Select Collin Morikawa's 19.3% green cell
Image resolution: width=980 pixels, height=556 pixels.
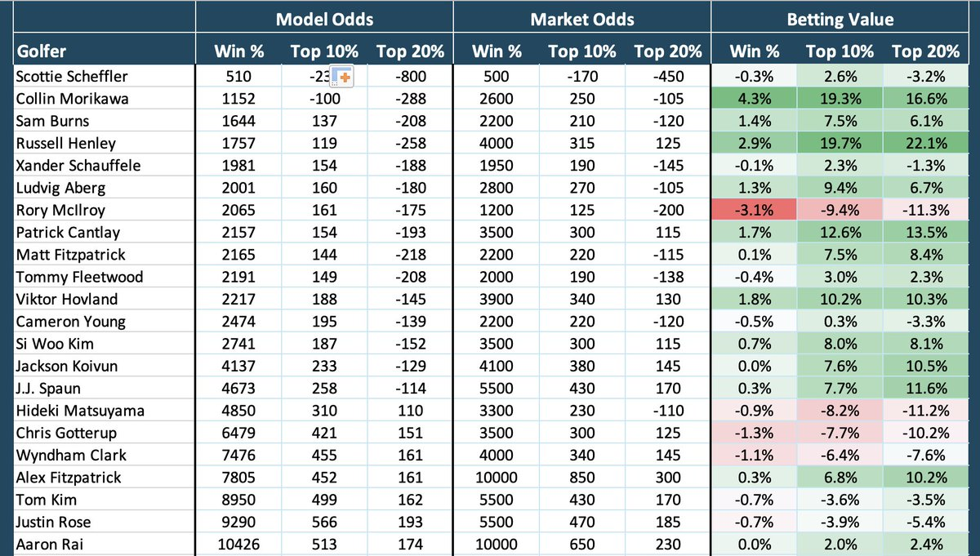[840, 99]
